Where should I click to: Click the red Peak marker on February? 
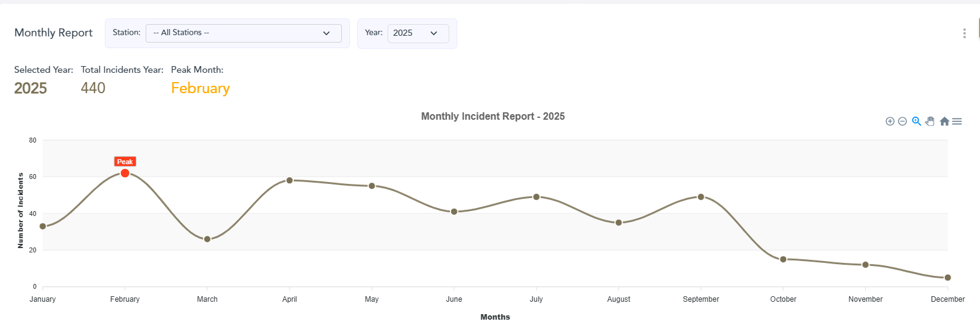click(125, 173)
